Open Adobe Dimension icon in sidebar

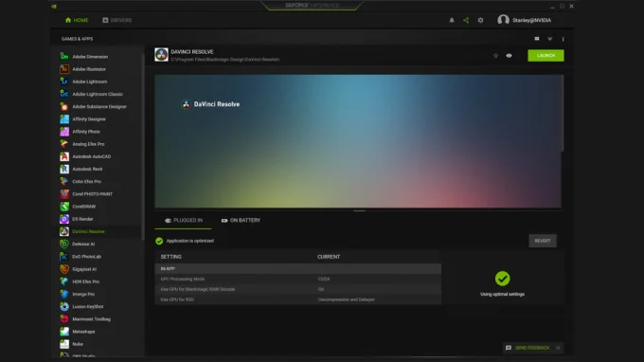click(64, 56)
